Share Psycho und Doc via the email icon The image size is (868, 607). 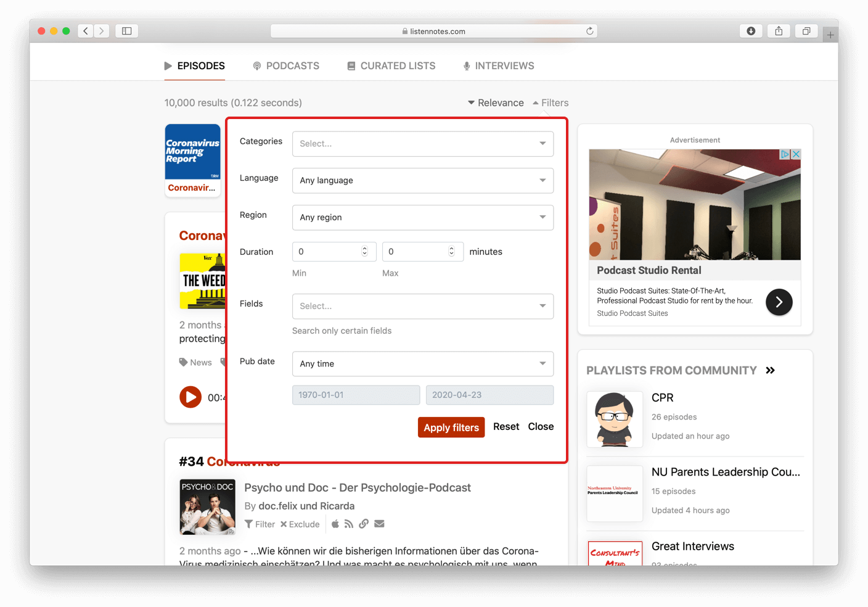(379, 524)
